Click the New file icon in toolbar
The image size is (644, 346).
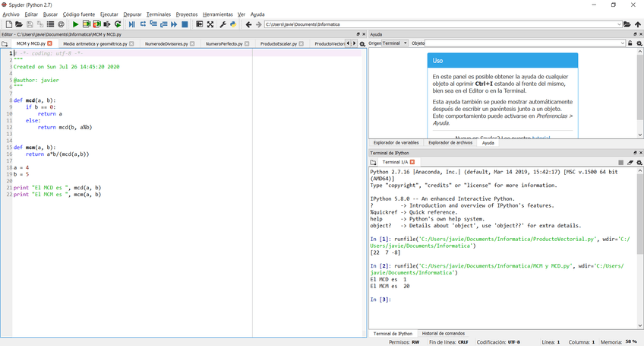click(8, 24)
